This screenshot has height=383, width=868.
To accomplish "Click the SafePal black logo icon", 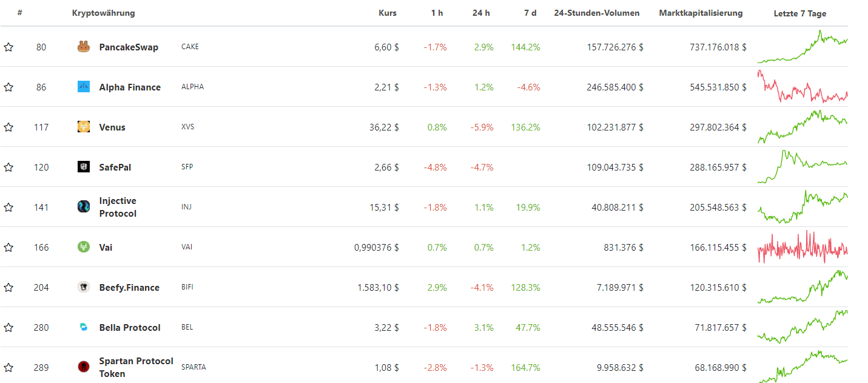I will (84, 167).
